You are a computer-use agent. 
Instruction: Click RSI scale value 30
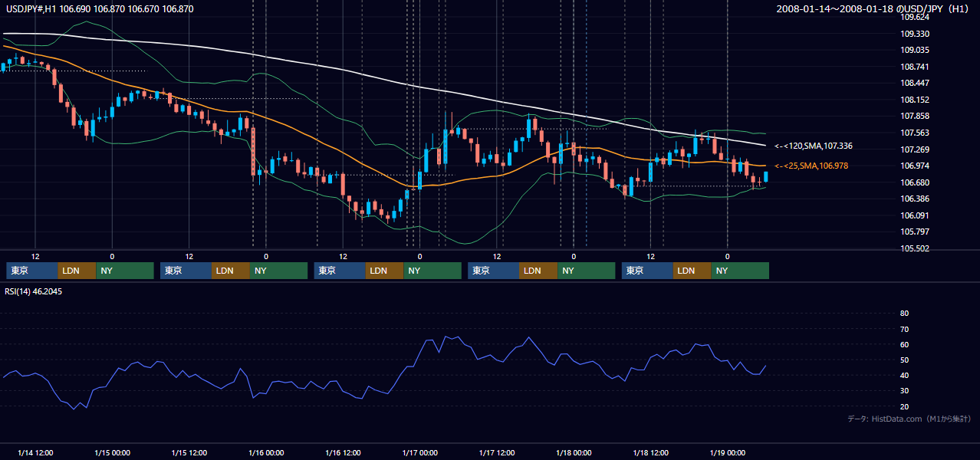click(904, 391)
